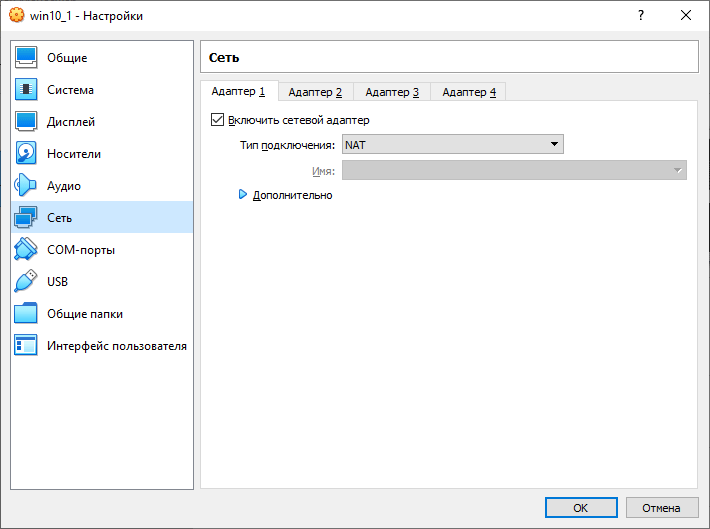Toggle the Включить сетевой адаптер checkbox
Viewport: 710px width, 529px height.
217,120
